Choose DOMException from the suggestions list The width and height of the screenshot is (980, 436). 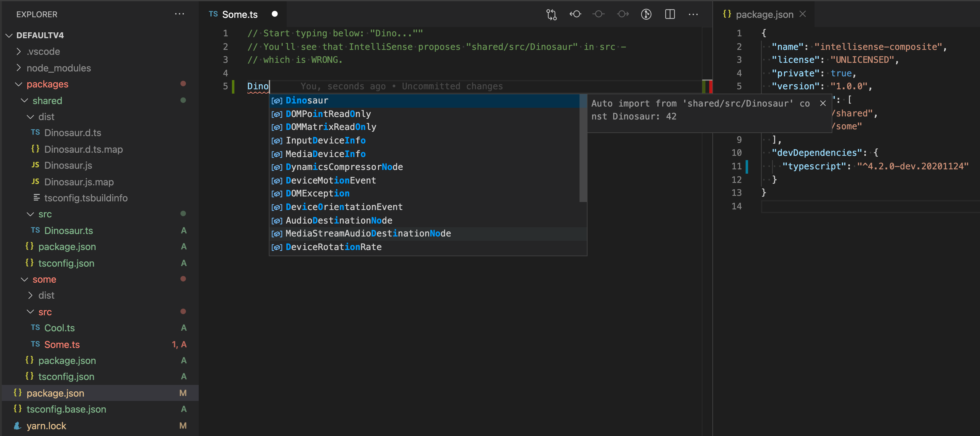pos(317,193)
